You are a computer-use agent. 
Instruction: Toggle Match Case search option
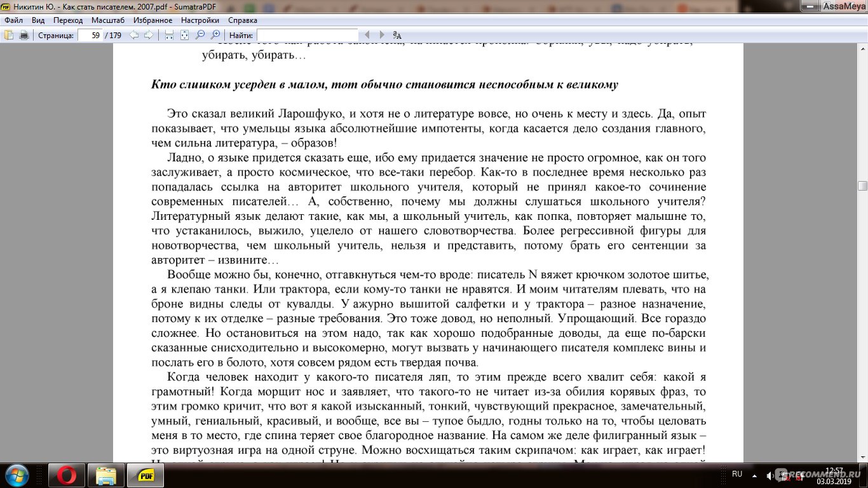[x=397, y=35]
